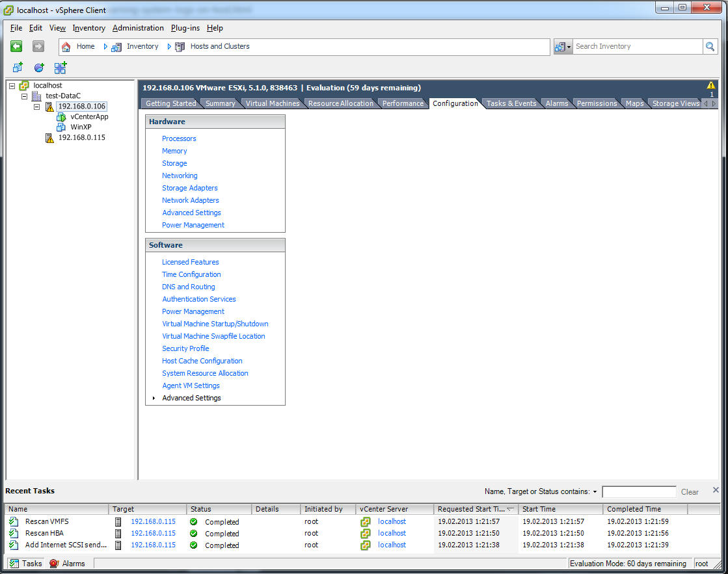The width and height of the screenshot is (728, 574).
Task: Click the warning host icon for 192.168.0.106
Action: click(x=49, y=107)
